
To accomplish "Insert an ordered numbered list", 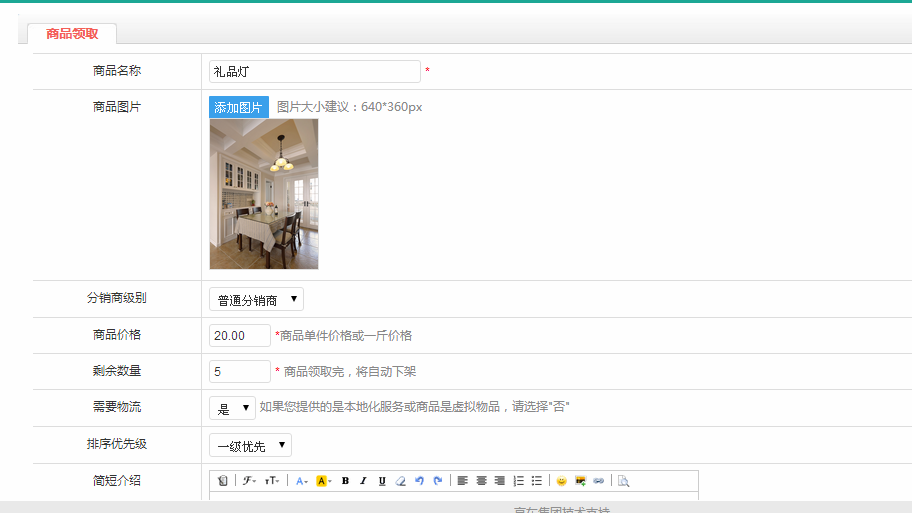I will pos(518,481).
